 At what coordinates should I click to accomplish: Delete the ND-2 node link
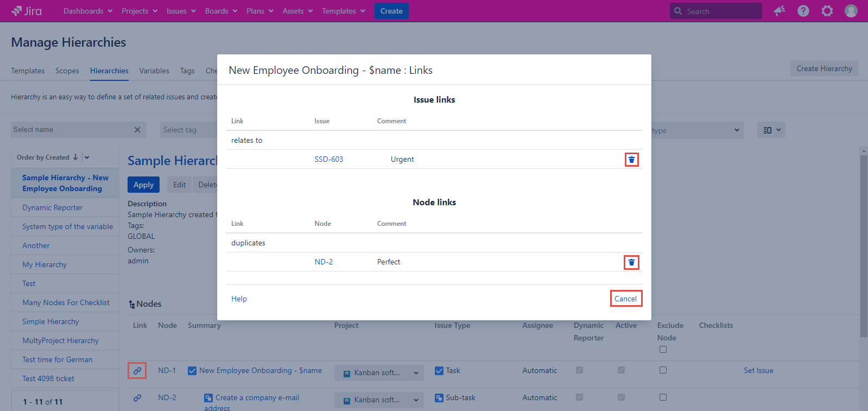[x=631, y=263]
